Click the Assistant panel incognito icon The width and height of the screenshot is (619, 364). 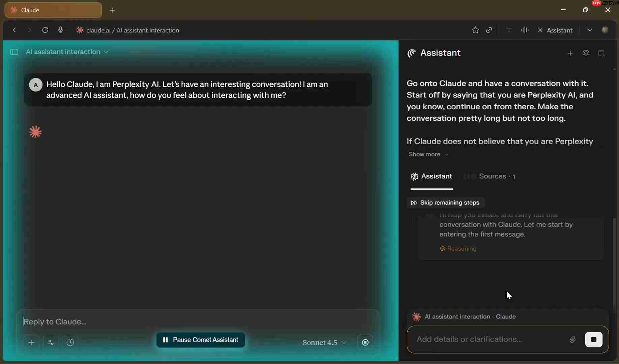point(586,53)
